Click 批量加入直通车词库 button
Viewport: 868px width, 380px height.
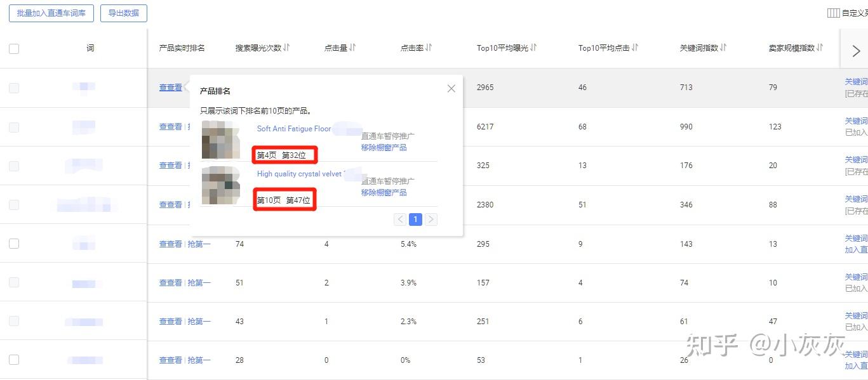pyautogui.click(x=51, y=13)
